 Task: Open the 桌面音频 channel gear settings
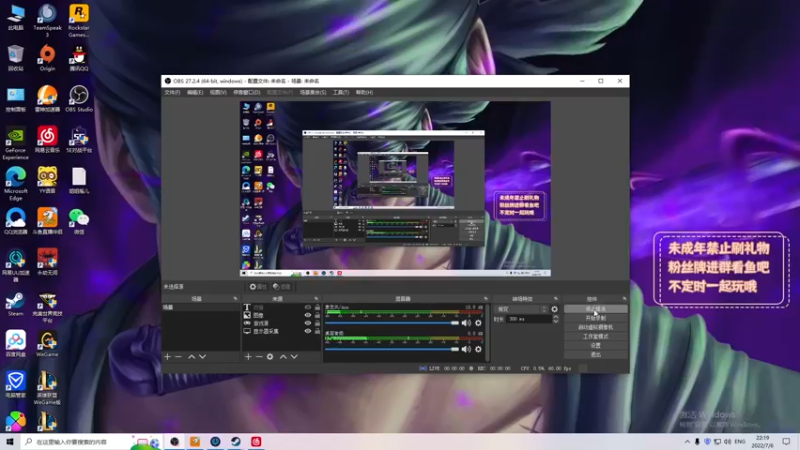[x=478, y=349]
